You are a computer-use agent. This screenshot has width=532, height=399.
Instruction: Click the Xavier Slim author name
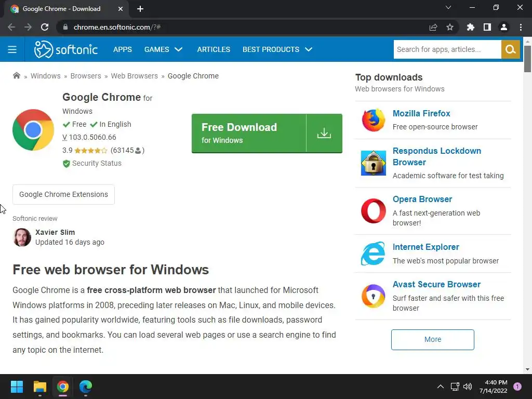55,232
